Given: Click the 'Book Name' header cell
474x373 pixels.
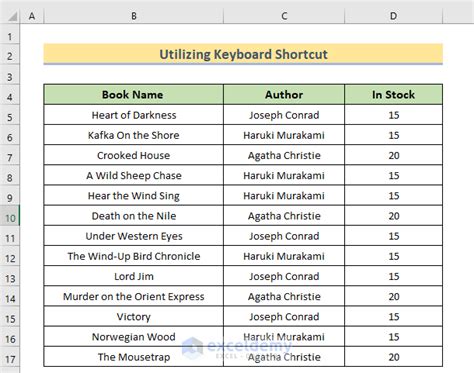Looking at the screenshot, I should (133, 94).
